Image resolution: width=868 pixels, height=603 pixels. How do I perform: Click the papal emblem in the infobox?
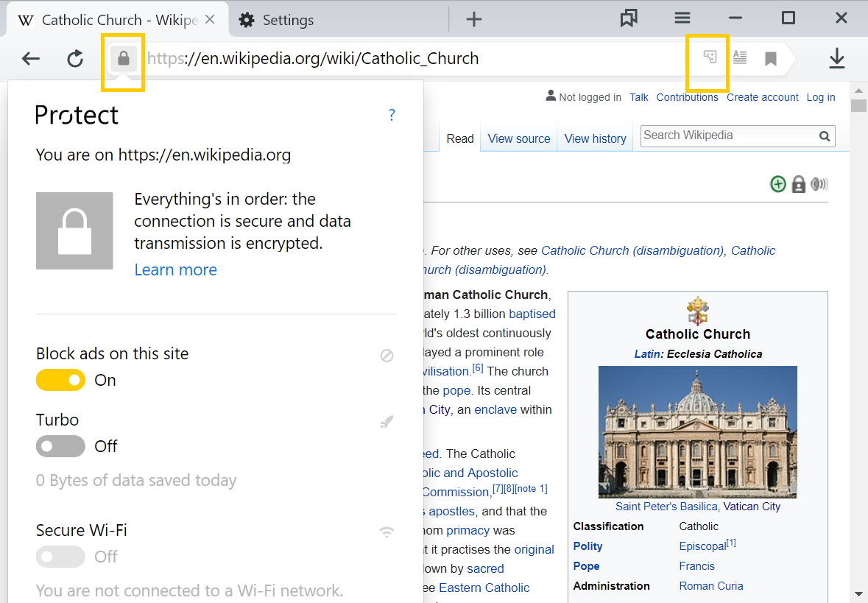[x=697, y=311]
